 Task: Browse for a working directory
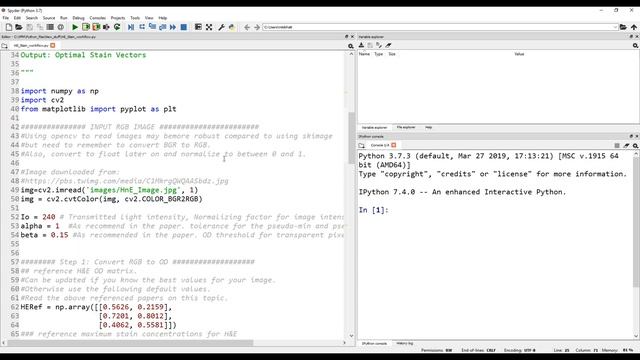623,27
